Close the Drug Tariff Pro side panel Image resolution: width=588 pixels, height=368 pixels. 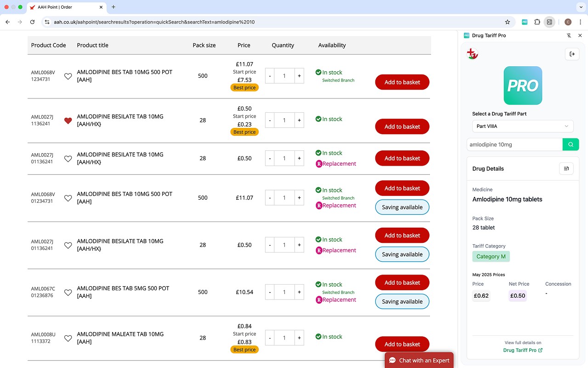pyautogui.click(x=580, y=35)
